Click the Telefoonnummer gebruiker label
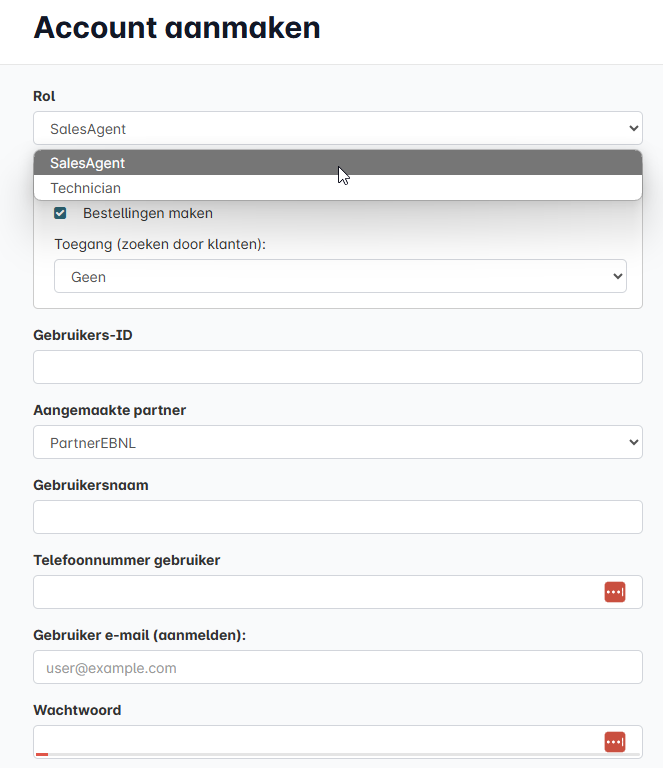Image resolution: width=663 pixels, height=768 pixels. click(127, 560)
